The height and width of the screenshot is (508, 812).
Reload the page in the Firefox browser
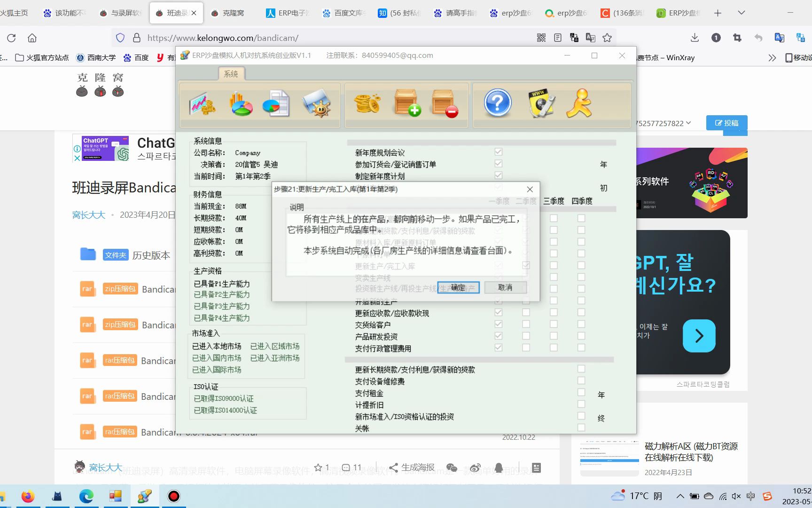(x=11, y=38)
